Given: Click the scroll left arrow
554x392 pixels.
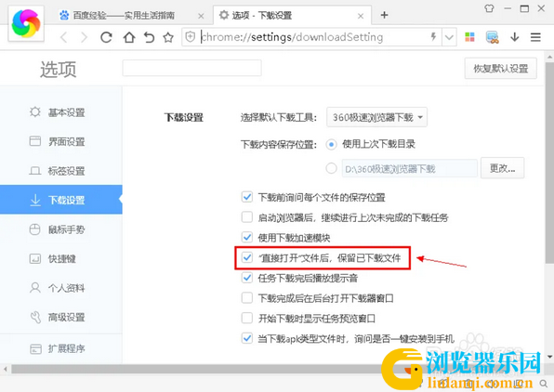Looking at the screenshot, I should click(x=5, y=370).
